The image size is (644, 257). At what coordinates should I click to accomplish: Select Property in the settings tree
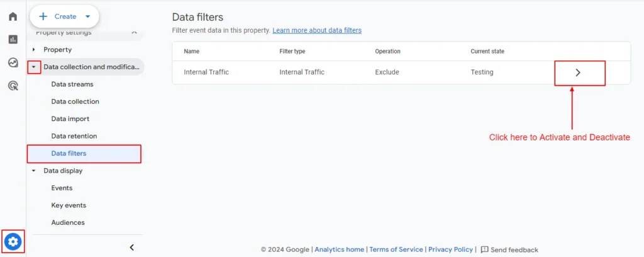tap(57, 50)
